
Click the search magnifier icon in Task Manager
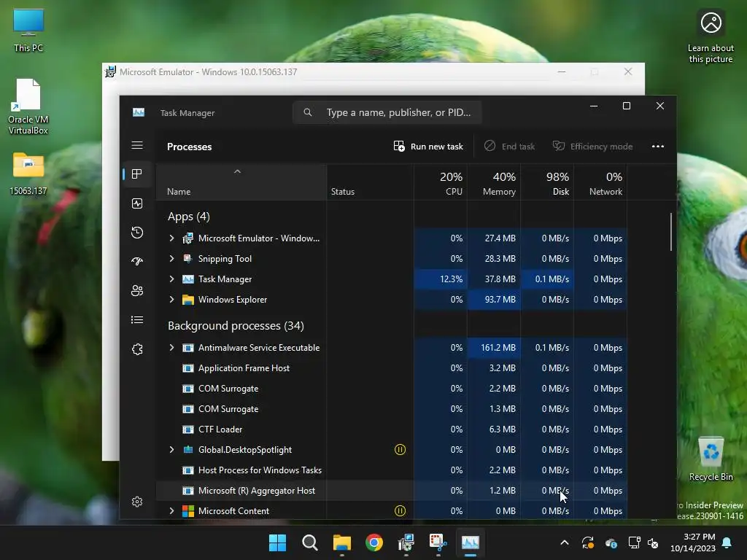[x=308, y=112]
